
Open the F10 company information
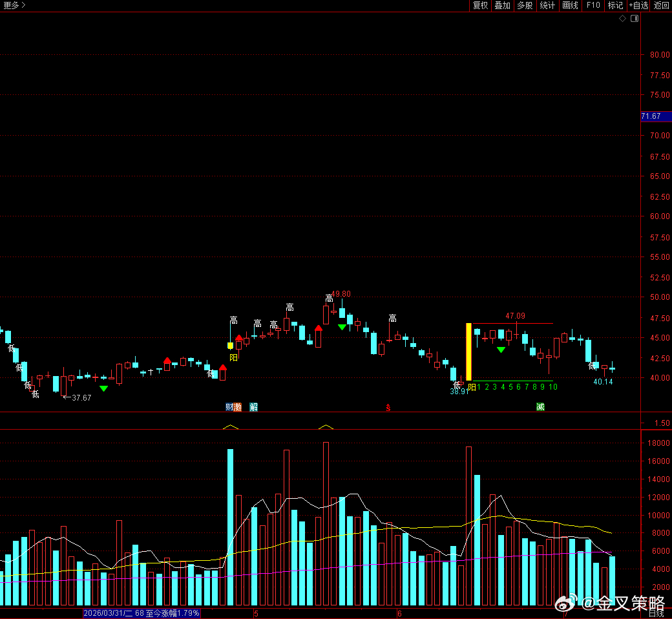[593, 6]
